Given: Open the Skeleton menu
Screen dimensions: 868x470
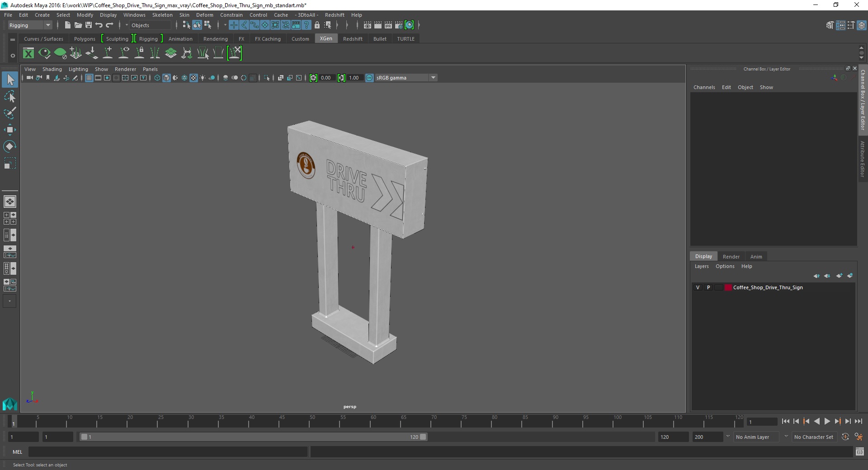Looking at the screenshot, I should pyautogui.click(x=162, y=15).
